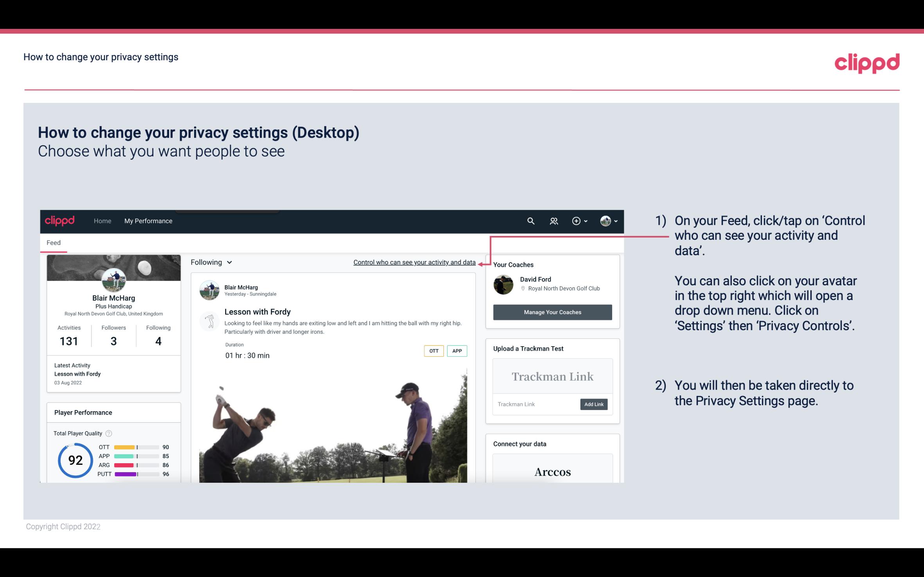Click the people/followers icon
Image resolution: width=924 pixels, height=577 pixels.
coord(553,221)
